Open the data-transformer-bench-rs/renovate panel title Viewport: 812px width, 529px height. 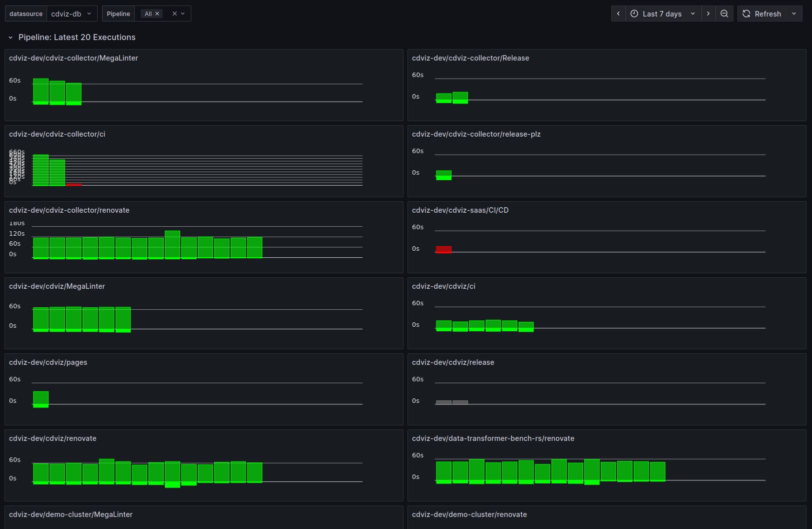(x=493, y=438)
